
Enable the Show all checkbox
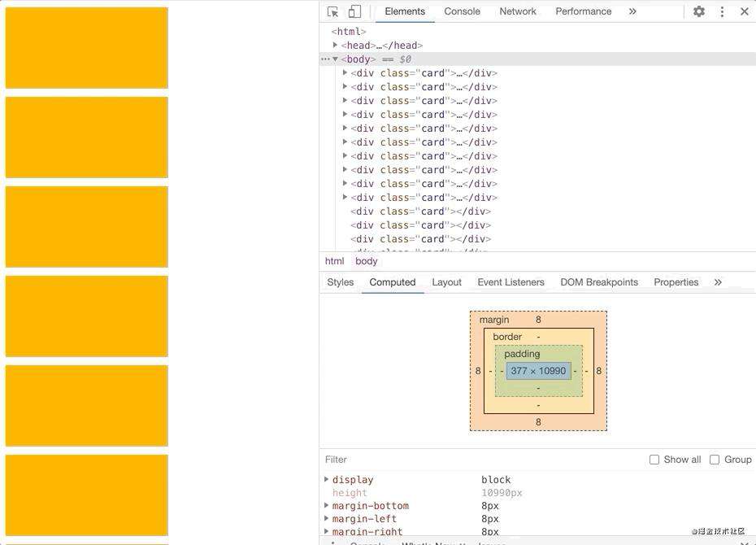click(654, 460)
